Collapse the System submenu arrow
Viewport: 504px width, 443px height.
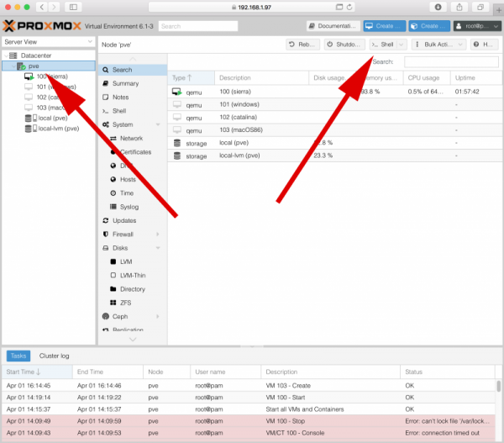[158, 124]
